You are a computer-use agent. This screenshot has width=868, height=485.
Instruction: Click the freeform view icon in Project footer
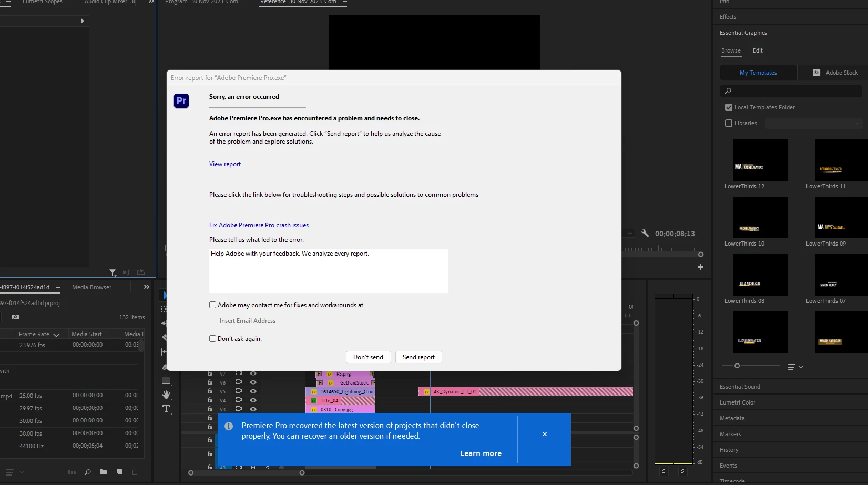point(72,472)
